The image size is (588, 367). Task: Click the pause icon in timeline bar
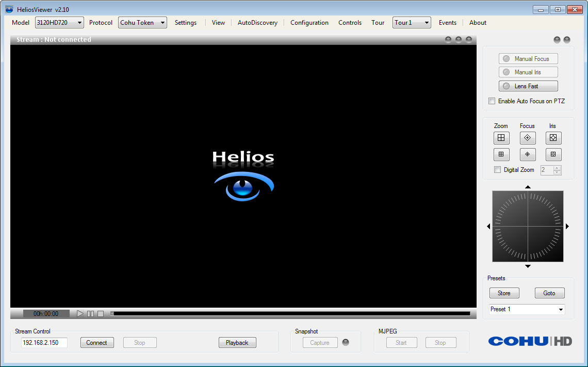pos(90,313)
